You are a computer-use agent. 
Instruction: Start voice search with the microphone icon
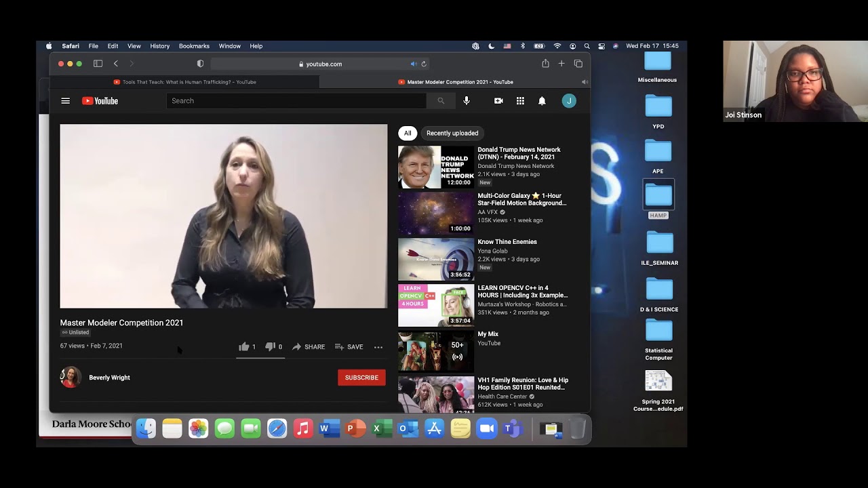coord(467,101)
